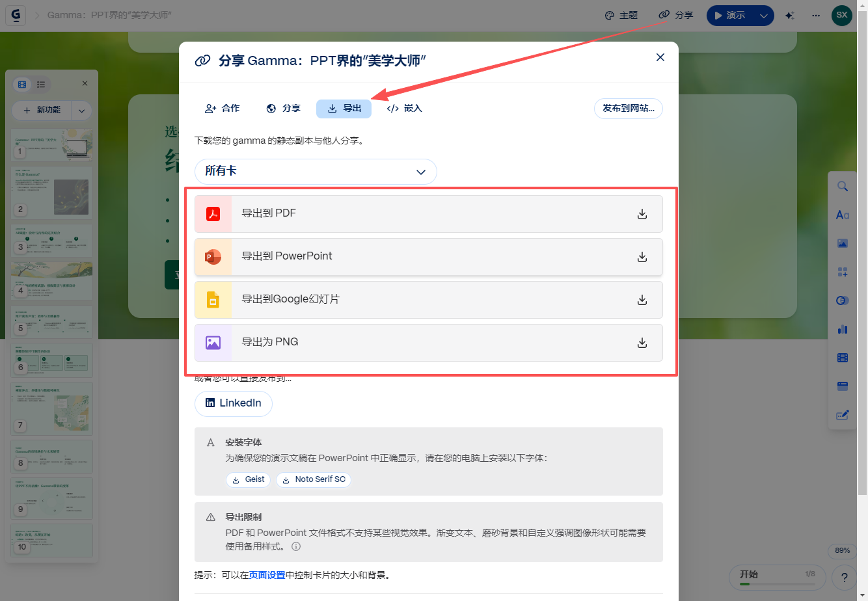Switch to filmstrip view in the card panel

tap(22, 85)
